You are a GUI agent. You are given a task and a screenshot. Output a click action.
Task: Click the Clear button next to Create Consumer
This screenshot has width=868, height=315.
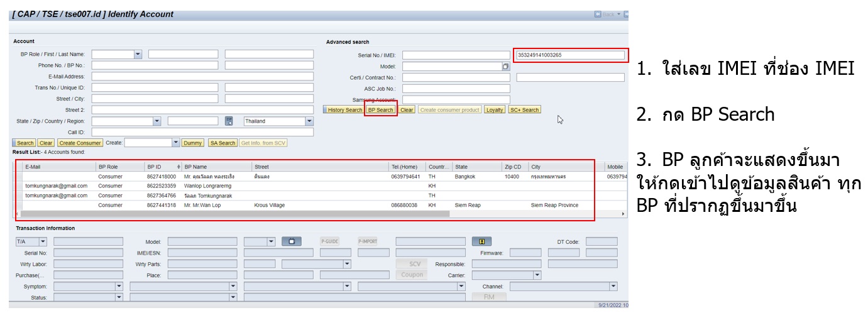(46, 143)
